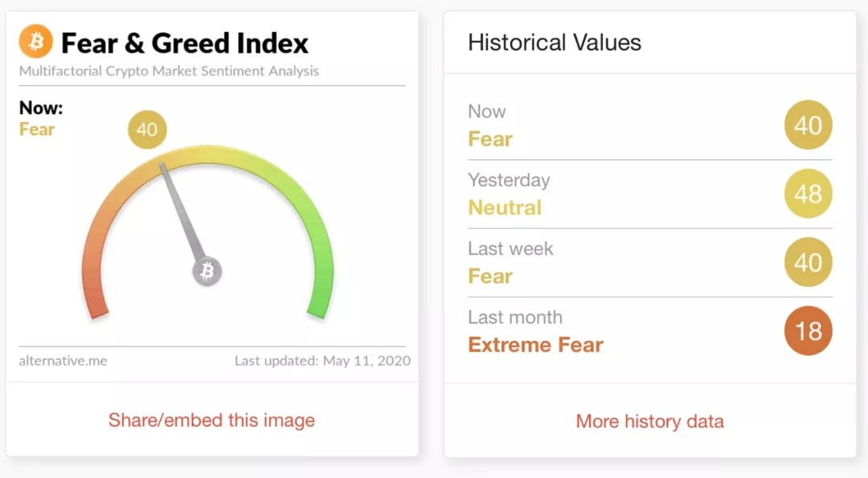Click the Last updated May 11, 2020 text

click(x=322, y=361)
